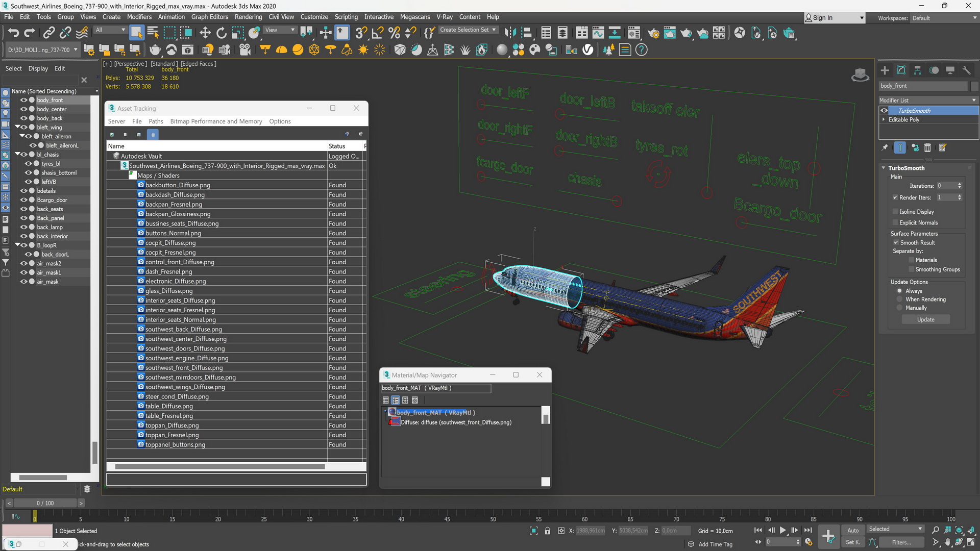The width and height of the screenshot is (980, 551).
Task: Hide the body_front object eye icon
Action: [x=23, y=100]
